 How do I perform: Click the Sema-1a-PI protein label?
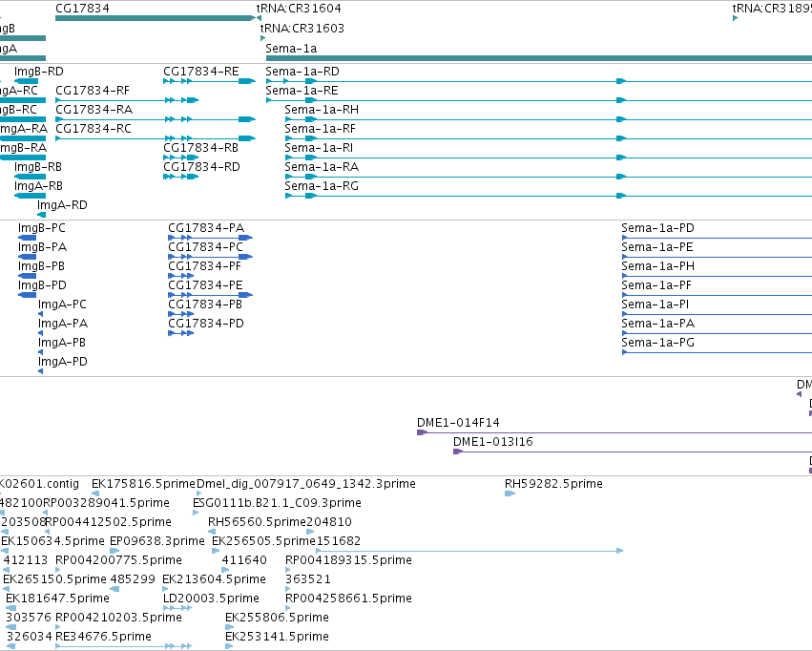(656, 305)
